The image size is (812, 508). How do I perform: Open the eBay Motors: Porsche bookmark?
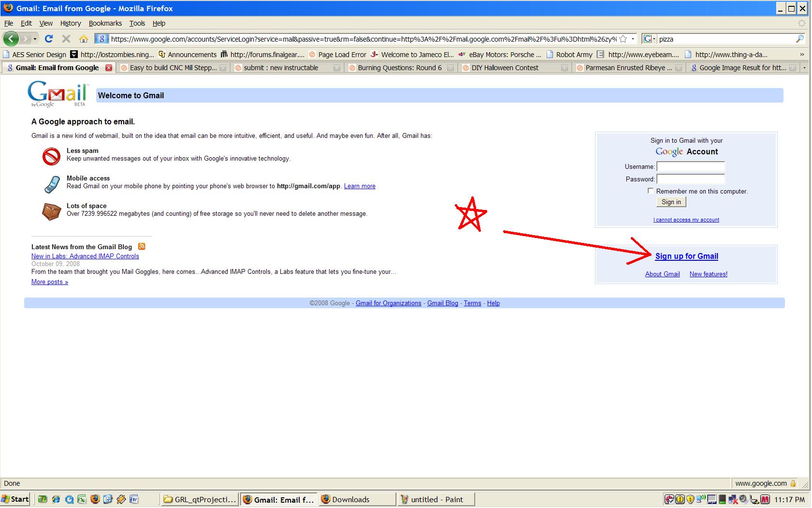(500, 55)
